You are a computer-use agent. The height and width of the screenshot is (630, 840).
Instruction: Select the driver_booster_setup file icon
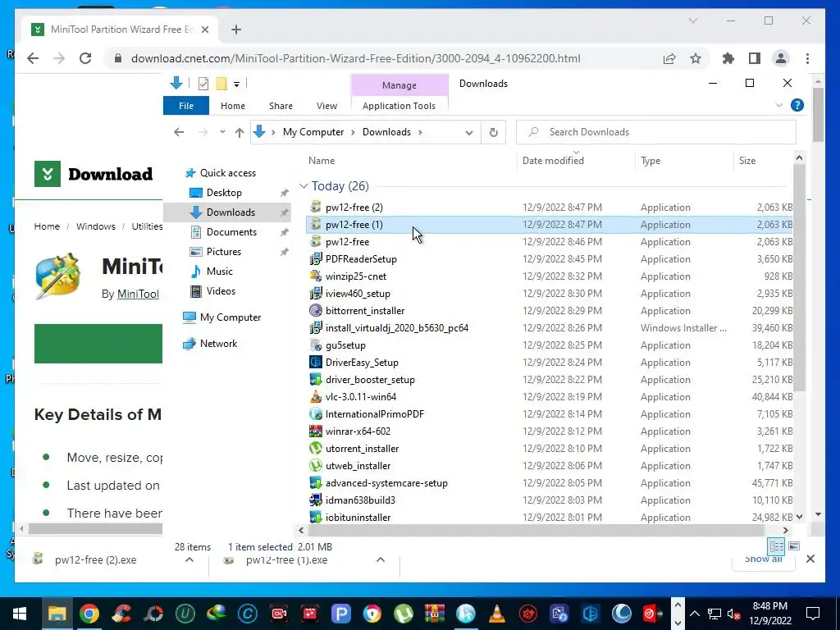(x=316, y=379)
